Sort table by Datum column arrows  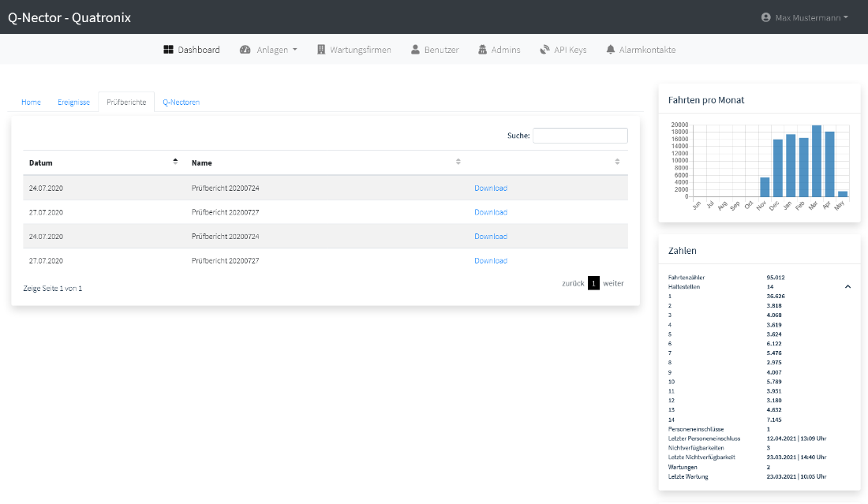(x=175, y=162)
